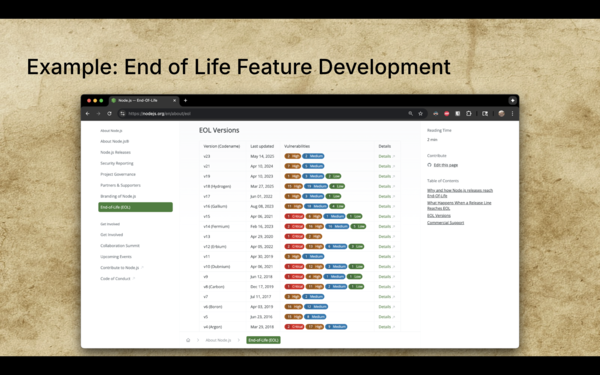Go back using the browser back arrow
Viewport: 600px width, 375px height.
pos(88,114)
